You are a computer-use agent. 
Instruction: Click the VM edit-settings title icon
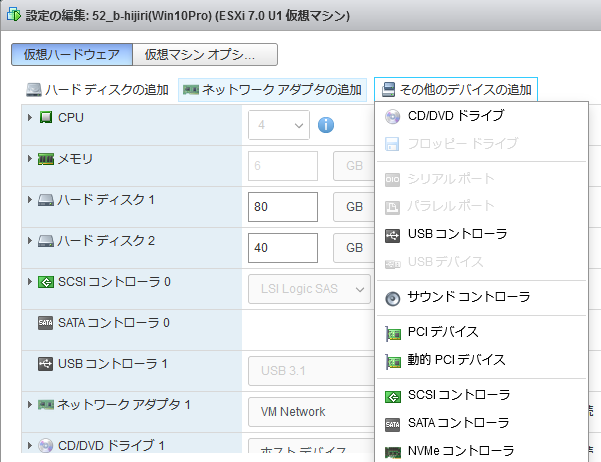(x=13, y=15)
